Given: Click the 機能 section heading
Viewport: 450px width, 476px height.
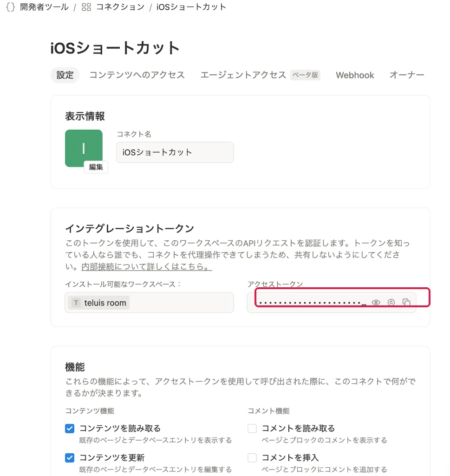Looking at the screenshot, I should pos(75,367).
